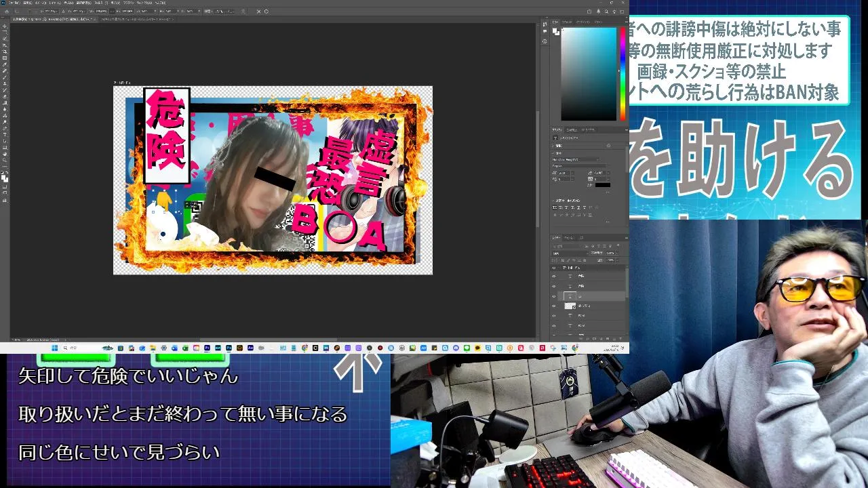The width and height of the screenshot is (868, 488).
Task: Open Google Chrome from the taskbar
Action: [304, 348]
